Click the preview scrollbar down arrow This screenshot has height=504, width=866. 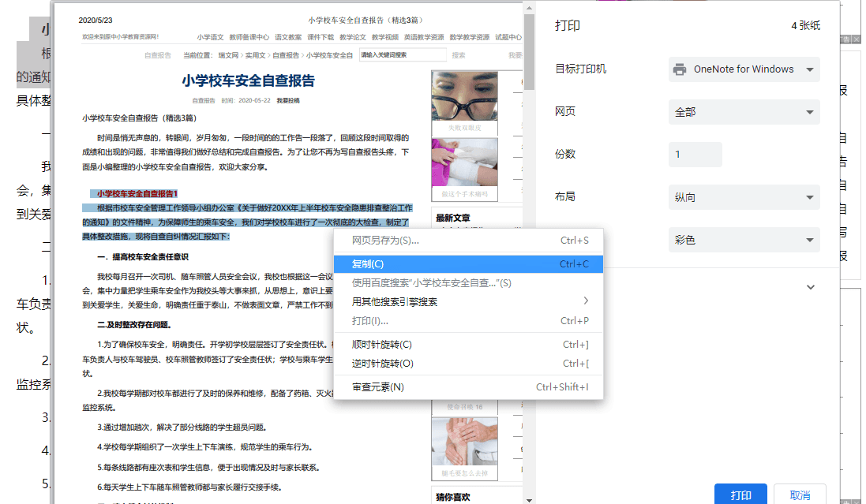pos(529,499)
